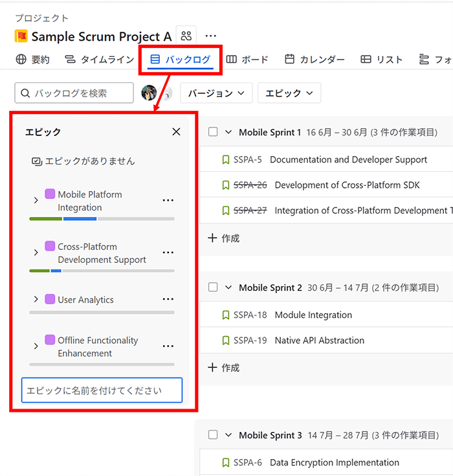The width and height of the screenshot is (453, 476).
Task: Click the Mobile Sprint 3 heading
Action: 271,435
